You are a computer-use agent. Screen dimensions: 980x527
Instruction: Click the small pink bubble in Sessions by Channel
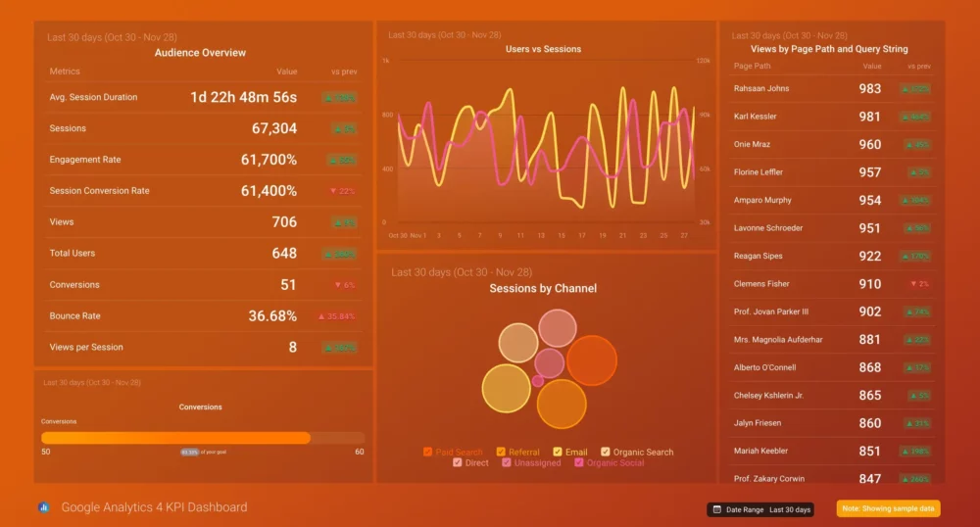[537, 381]
